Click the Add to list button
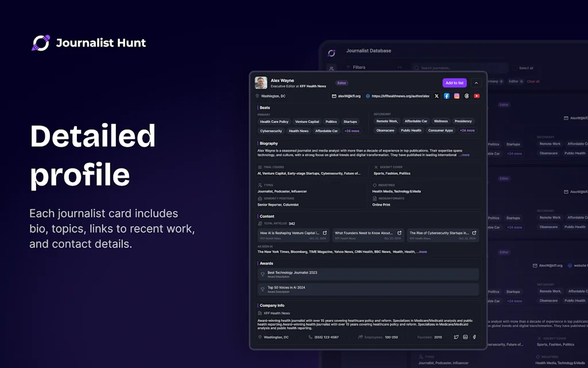This screenshot has height=368, width=588. (454, 82)
